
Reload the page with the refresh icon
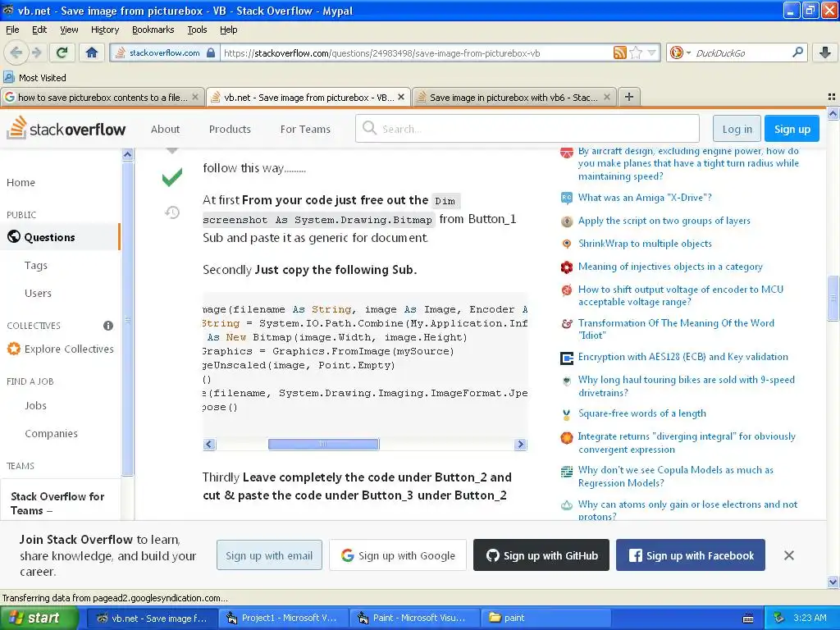coord(62,52)
